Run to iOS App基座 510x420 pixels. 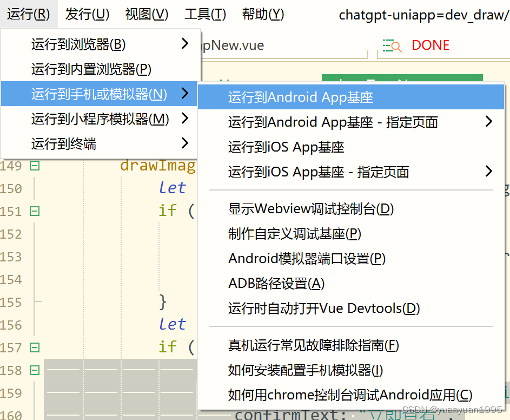351,147
